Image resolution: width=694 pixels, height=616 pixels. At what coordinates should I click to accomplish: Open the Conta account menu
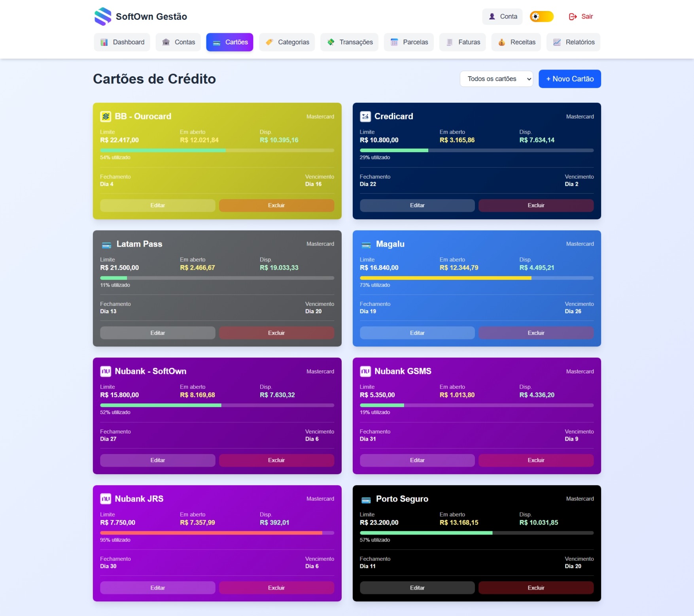coord(502,17)
